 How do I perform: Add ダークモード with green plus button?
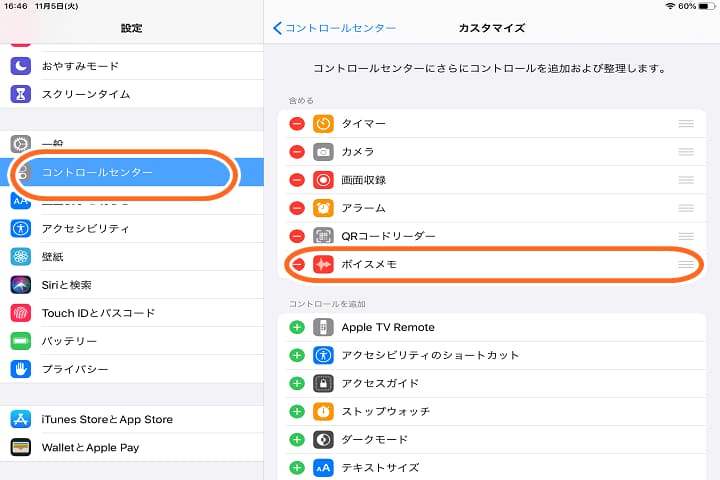point(297,440)
